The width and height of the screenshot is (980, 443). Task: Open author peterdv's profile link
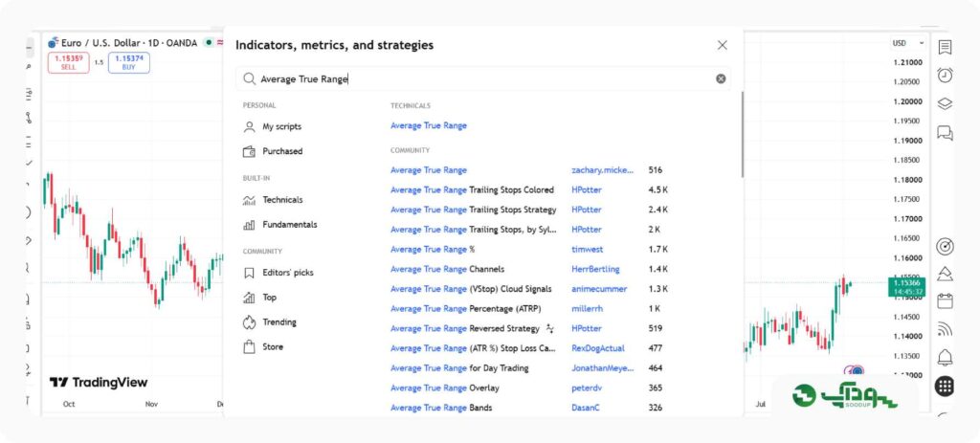(587, 388)
